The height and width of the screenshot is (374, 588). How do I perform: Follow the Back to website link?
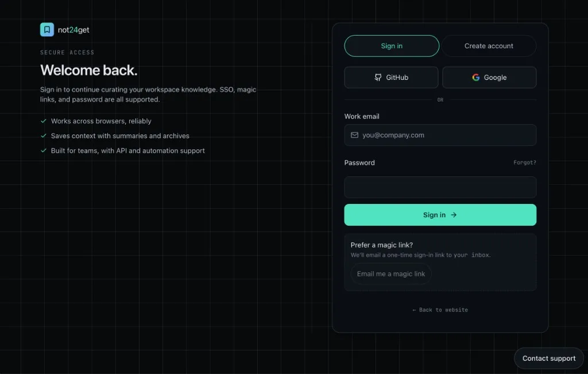440,310
